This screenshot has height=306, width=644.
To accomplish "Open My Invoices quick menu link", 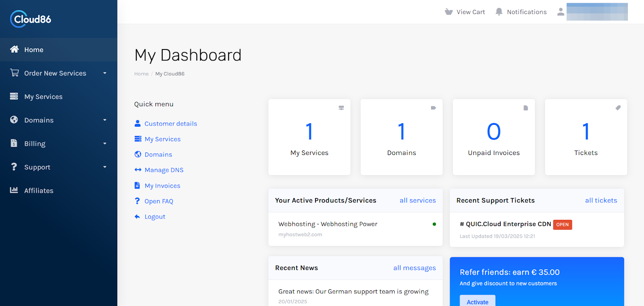I will [x=162, y=186].
